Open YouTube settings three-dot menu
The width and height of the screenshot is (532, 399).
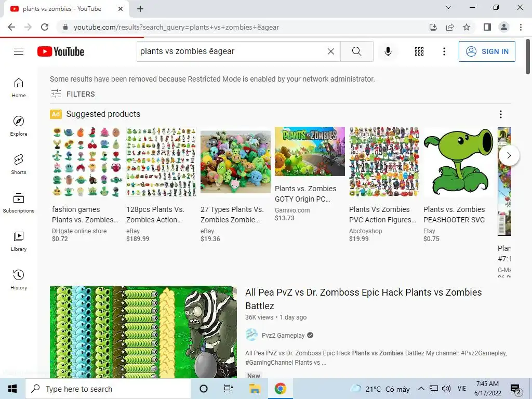[x=444, y=51]
